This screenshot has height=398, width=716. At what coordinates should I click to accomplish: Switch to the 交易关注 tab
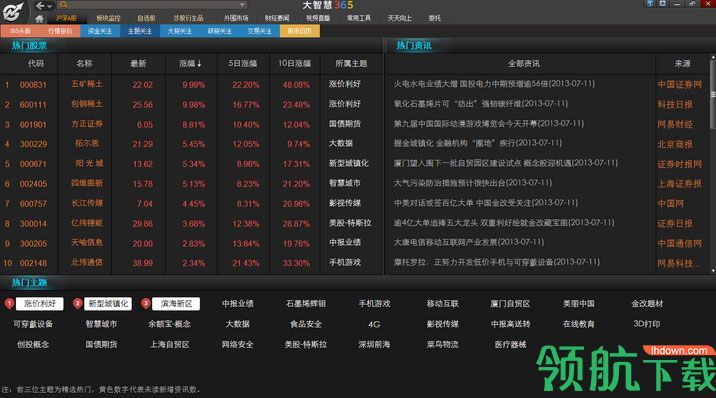point(259,31)
